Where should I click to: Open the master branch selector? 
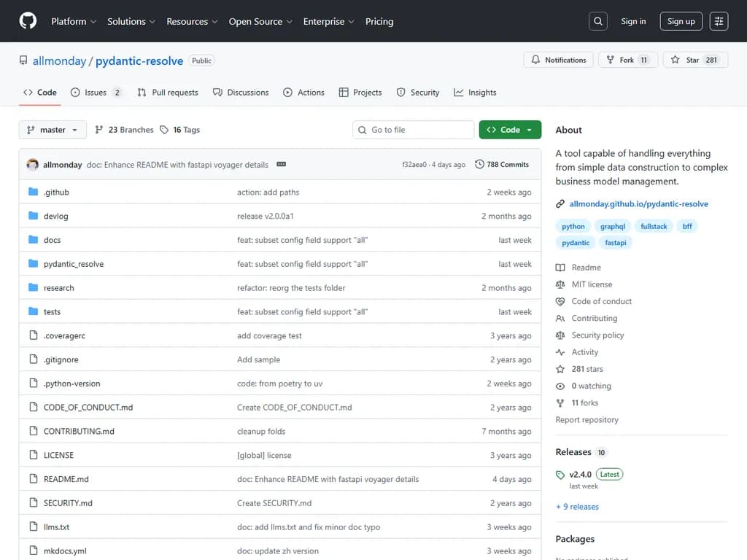click(52, 129)
